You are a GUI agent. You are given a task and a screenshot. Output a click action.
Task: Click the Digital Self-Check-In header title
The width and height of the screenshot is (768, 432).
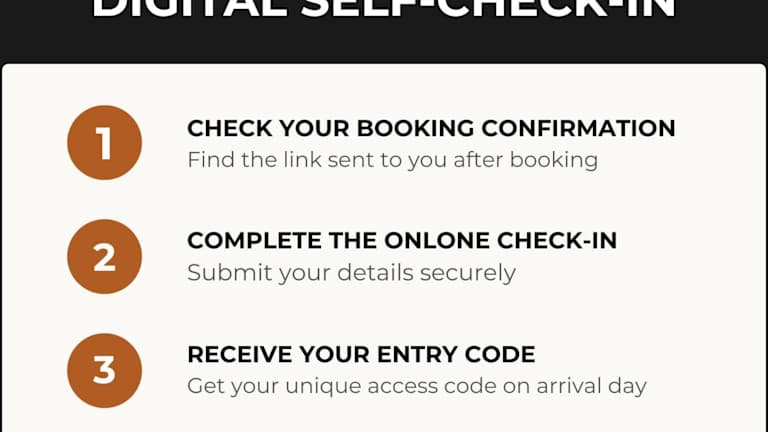pos(384,10)
